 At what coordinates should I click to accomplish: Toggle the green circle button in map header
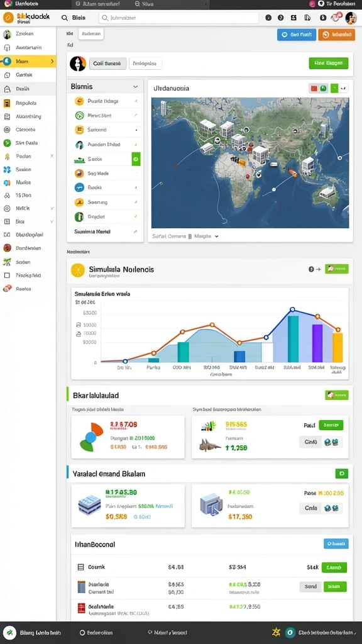coord(323,88)
